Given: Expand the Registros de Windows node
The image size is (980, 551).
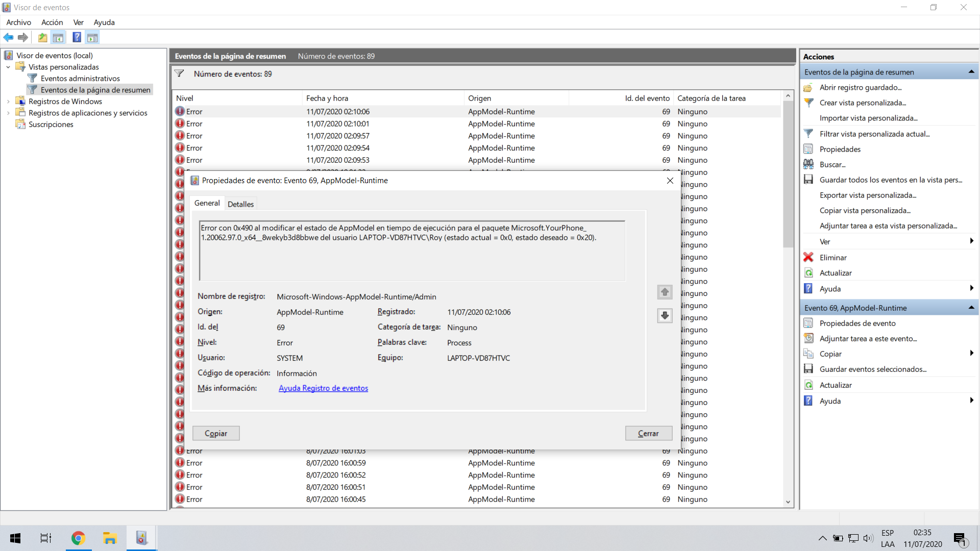Looking at the screenshot, I should [8, 102].
